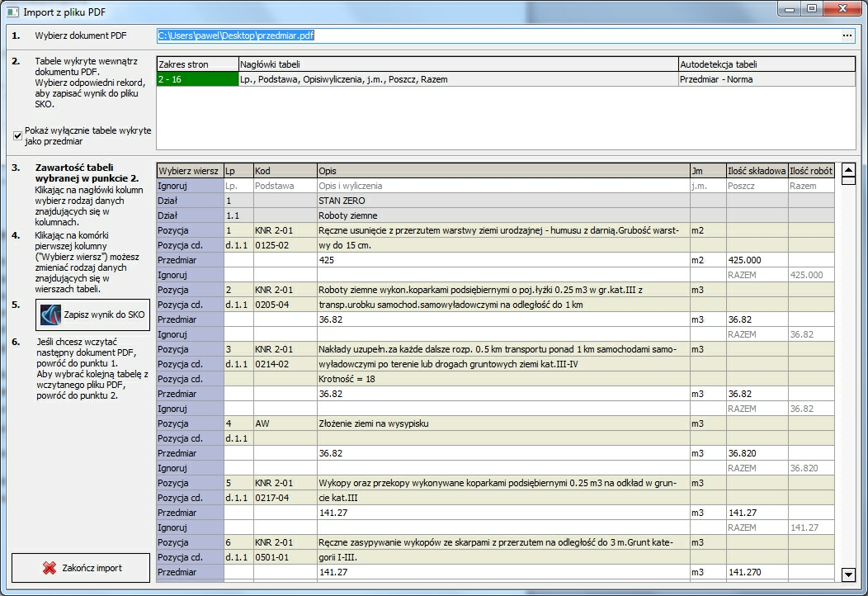Click the Autodetekcja tabeli column header

click(x=767, y=64)
